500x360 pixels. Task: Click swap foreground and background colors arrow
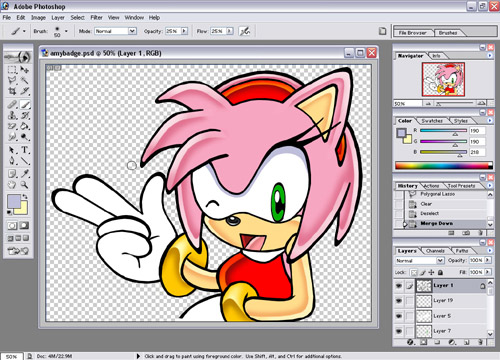[25, 196]
